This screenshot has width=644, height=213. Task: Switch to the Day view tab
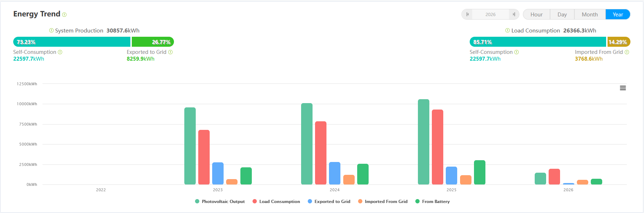[x=562, y=15]
